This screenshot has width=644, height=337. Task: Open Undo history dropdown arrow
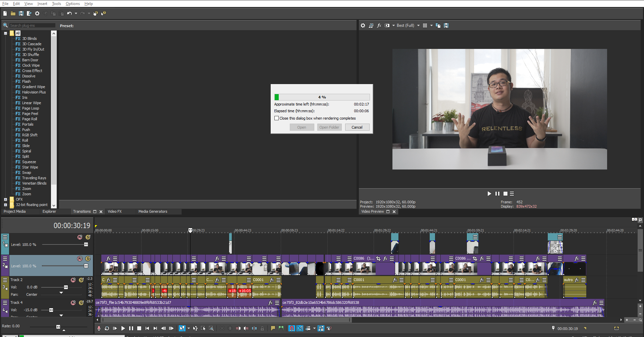[x=76, y=13]
